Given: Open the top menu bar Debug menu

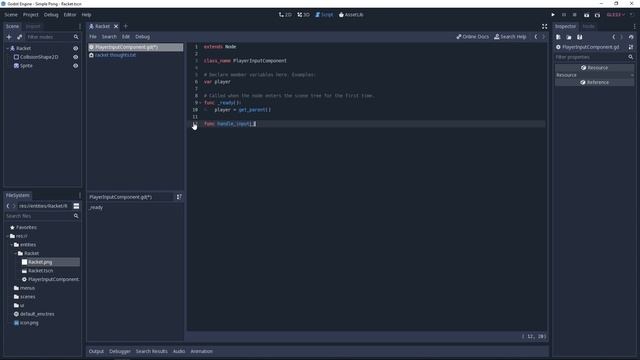Looking at the screenshot, I should (51, 15).
